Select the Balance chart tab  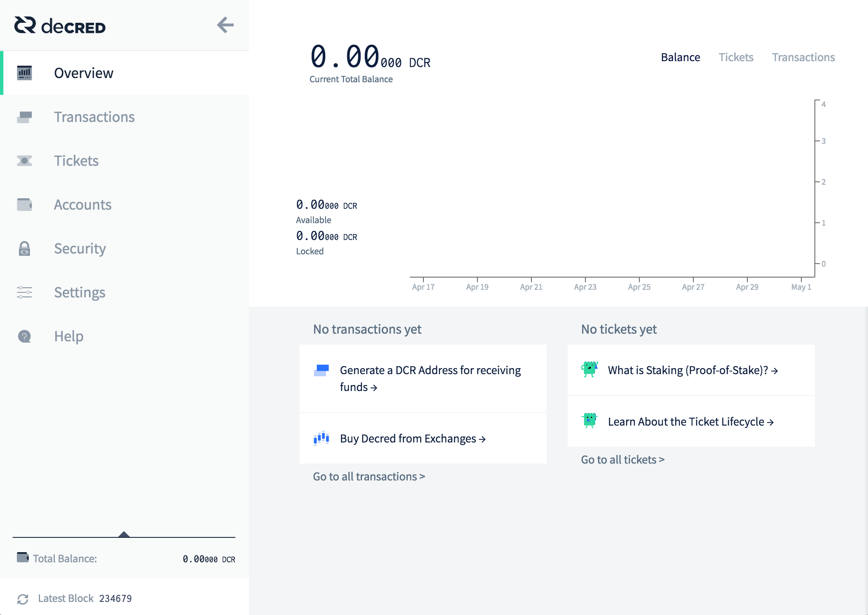pyautogui.click(x=680, y=57)
